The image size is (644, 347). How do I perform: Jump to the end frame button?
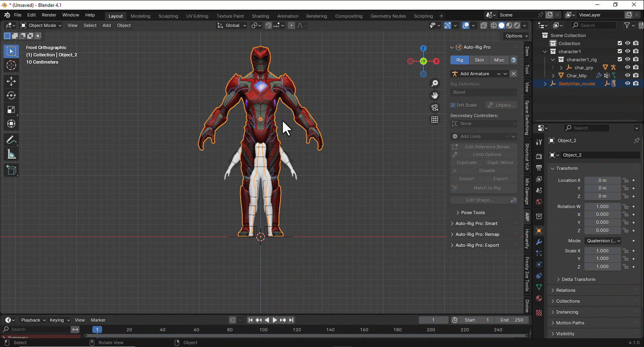pyautogui.click(x=291, y=320)
